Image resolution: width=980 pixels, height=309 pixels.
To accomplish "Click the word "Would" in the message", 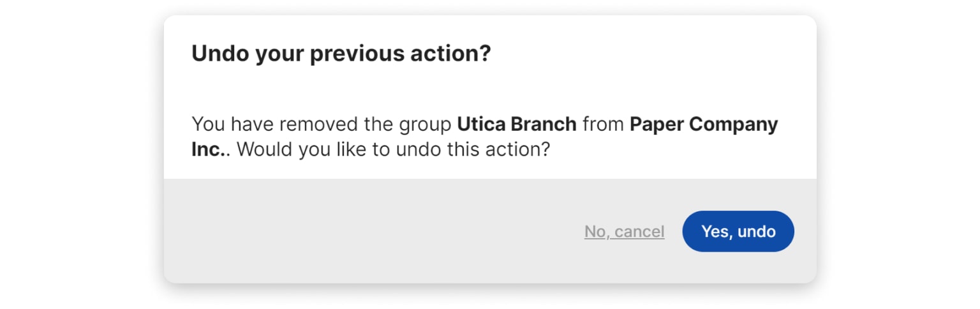I will 265,151.
